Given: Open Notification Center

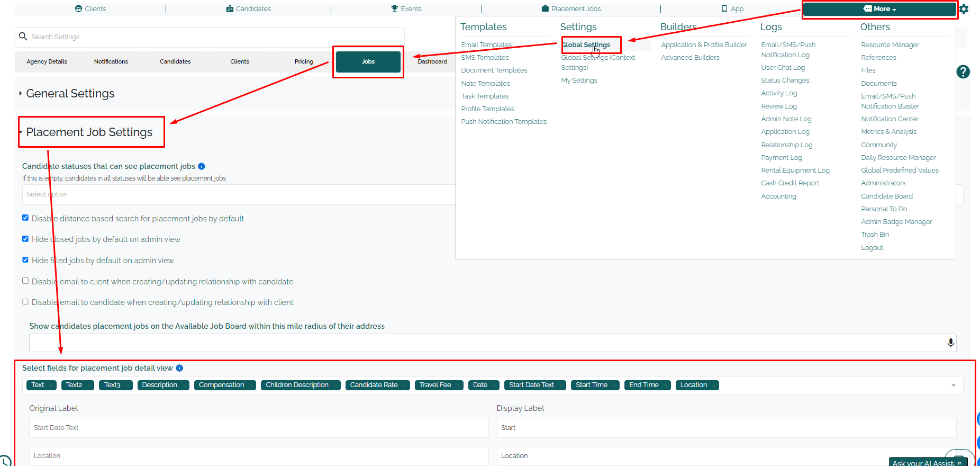Looking at the screenshot, I should [x=890, y=119].
